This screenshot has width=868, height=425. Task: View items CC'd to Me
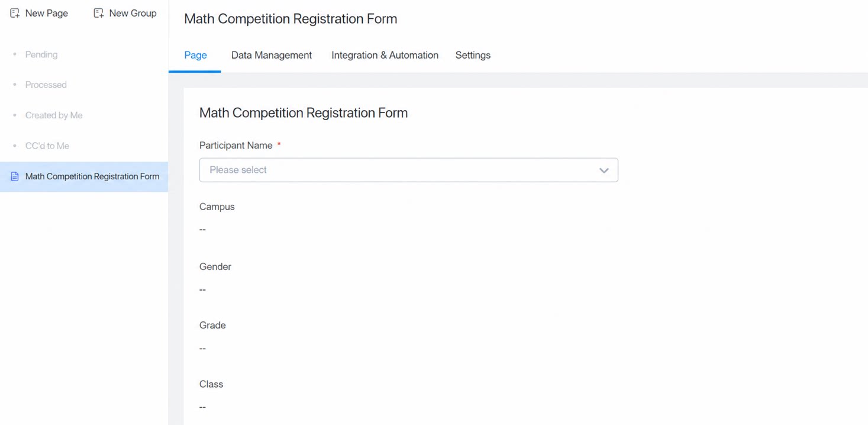point(47,146)
